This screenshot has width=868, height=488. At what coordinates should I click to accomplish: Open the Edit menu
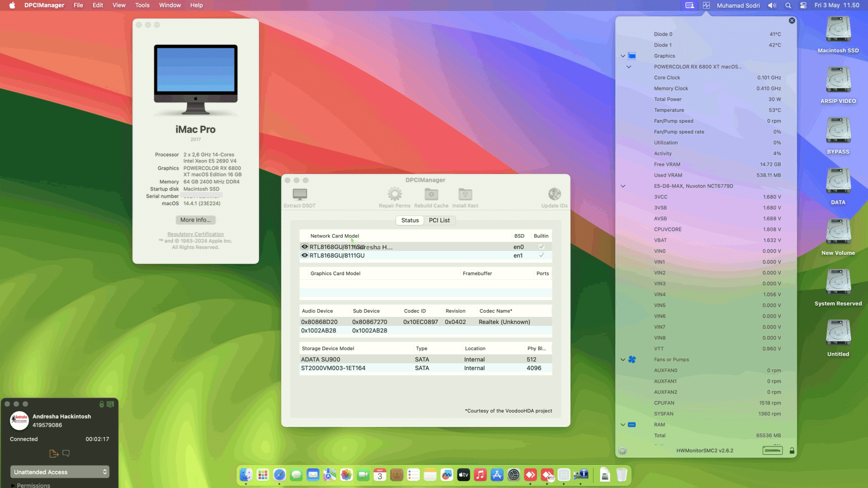[x=98, y=5]
